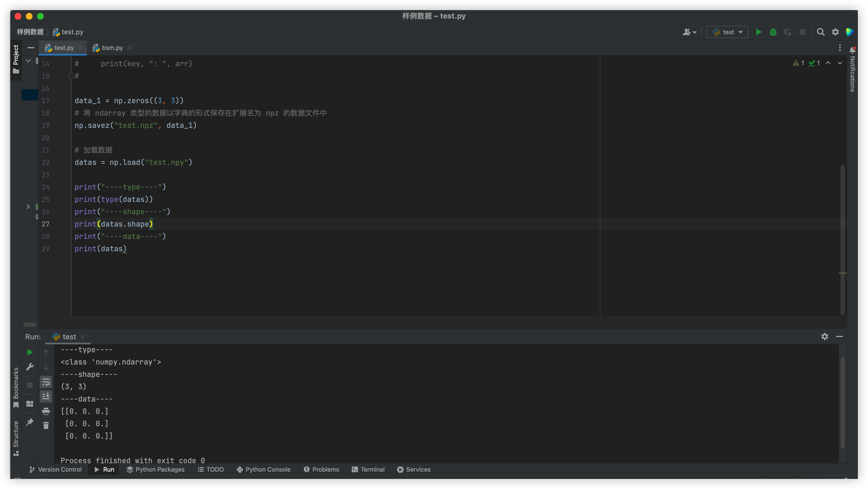Toggle scroll to end in run console
Image resolution: width=868 pixels, height=489 pixels.
(x=46, y=396)
